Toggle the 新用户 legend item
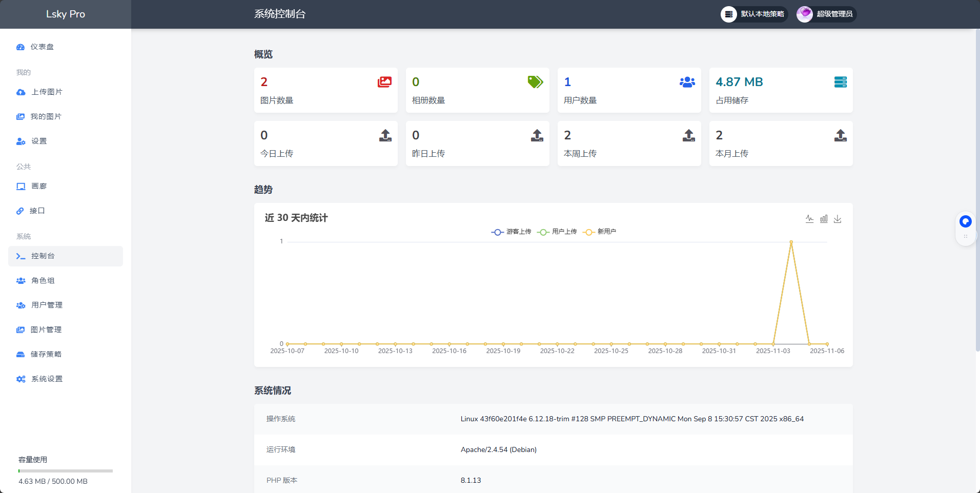980x493 pixels. click(x=599, y=232)
